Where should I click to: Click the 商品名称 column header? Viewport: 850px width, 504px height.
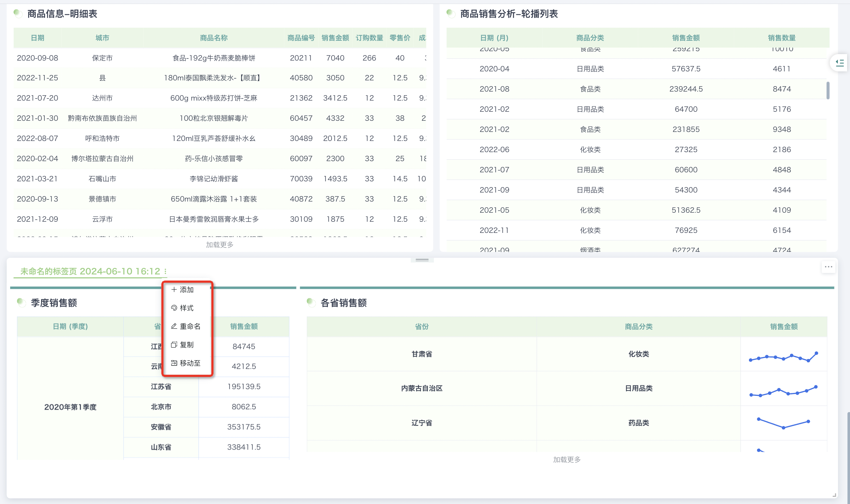[x=214, y=38]
